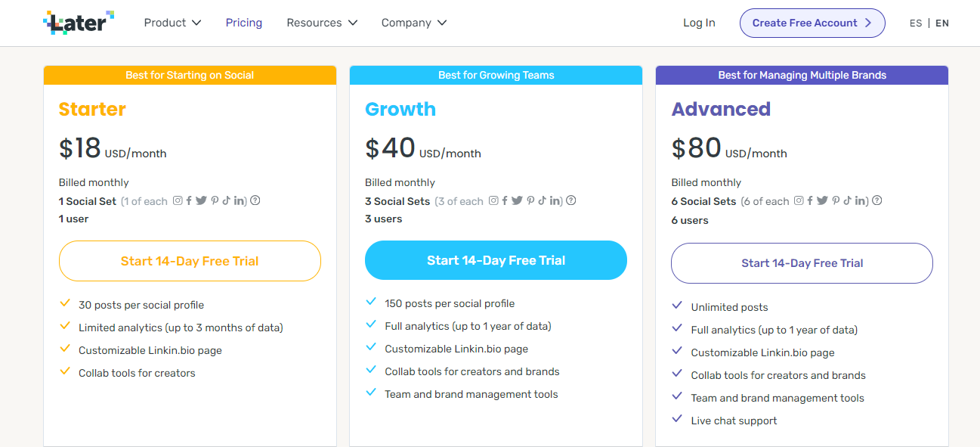Select the EN language option

[942, 23]
